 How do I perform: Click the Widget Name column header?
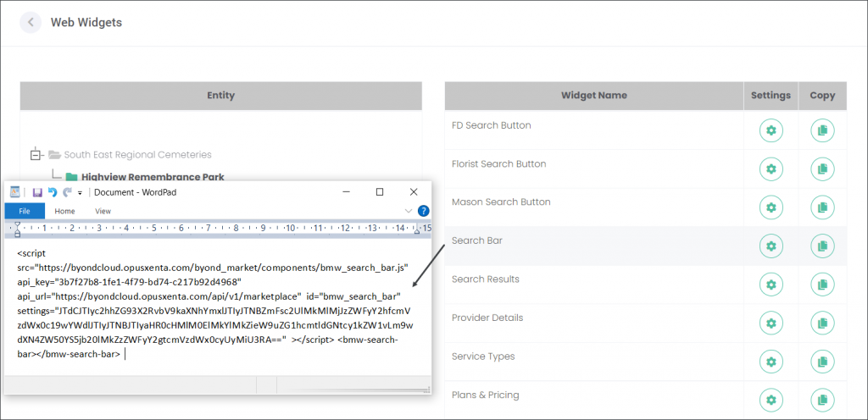click(x=594, y=96)
